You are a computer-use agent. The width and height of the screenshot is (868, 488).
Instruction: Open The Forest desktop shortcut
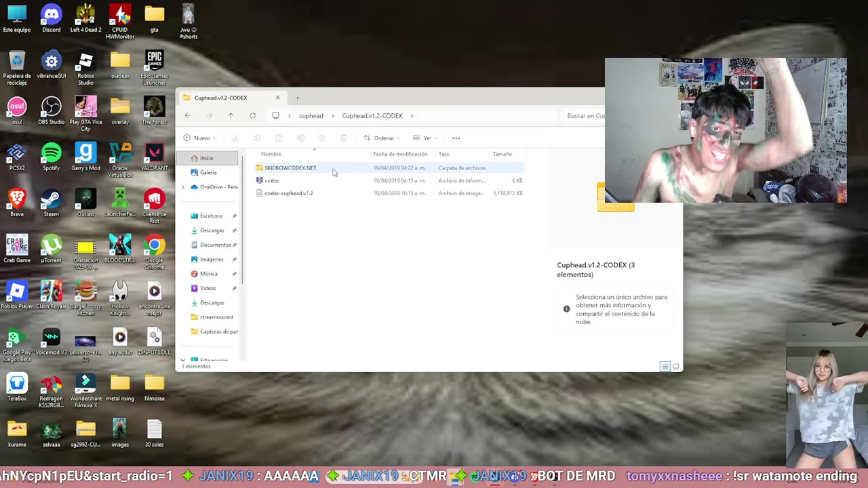click(x=154, y=110)
